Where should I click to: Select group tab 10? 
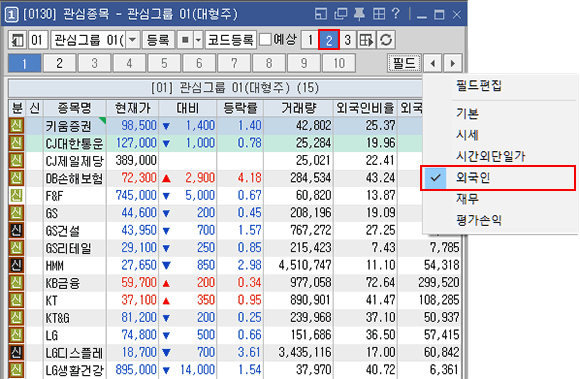339,64
